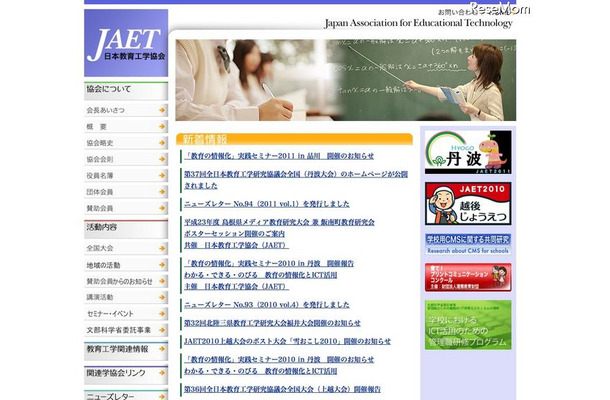Click the arrow icon beside 講演活動

click(162, 297)
